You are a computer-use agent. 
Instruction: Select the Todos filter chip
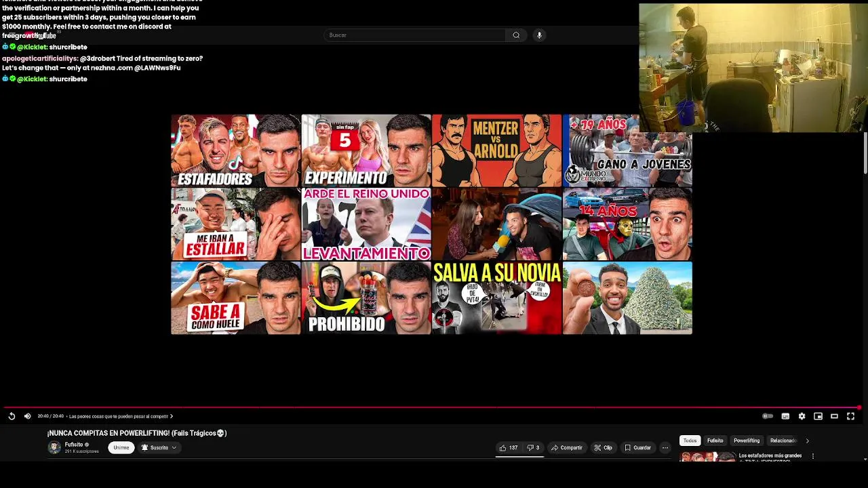(690, 441)
